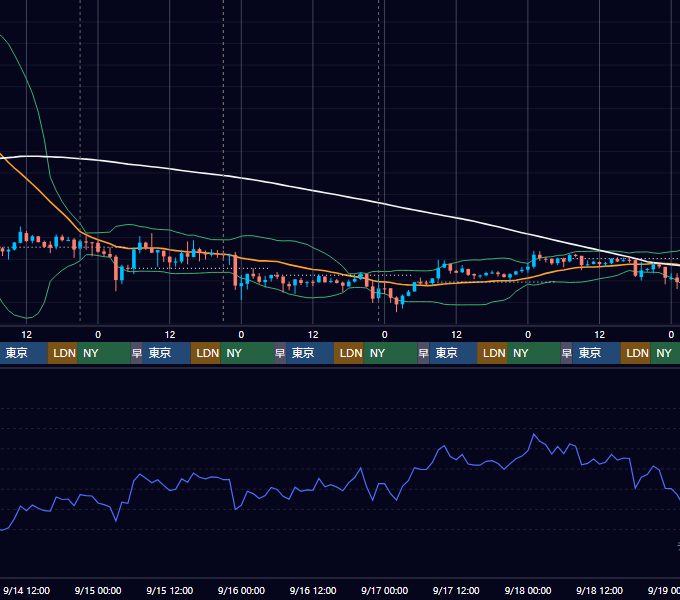Click the 9/16 12:00 date label

[x=313, y=590]
